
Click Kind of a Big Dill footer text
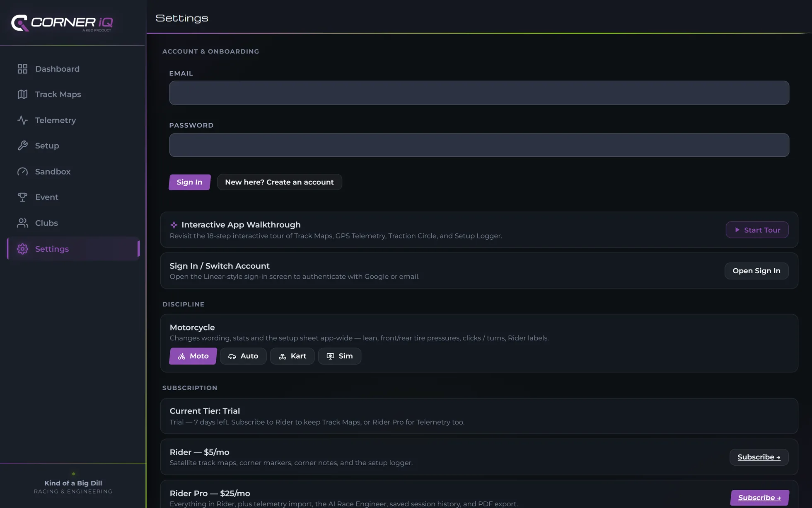tap(73, 483)
